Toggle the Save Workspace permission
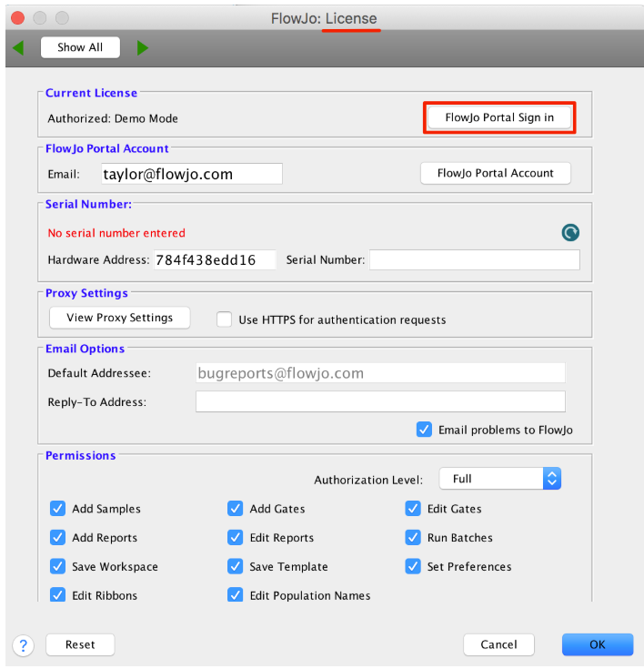The image size is (644, 669). pos(57,566)
